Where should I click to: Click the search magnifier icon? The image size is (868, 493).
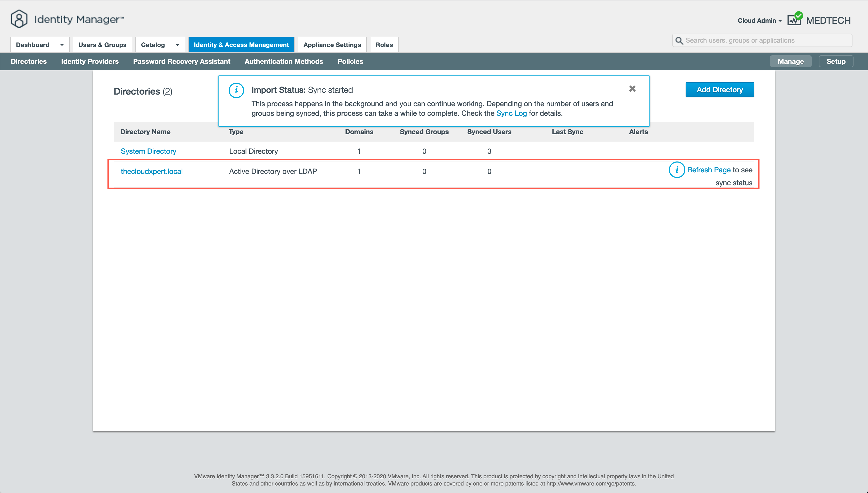click(x=679, y=41)
